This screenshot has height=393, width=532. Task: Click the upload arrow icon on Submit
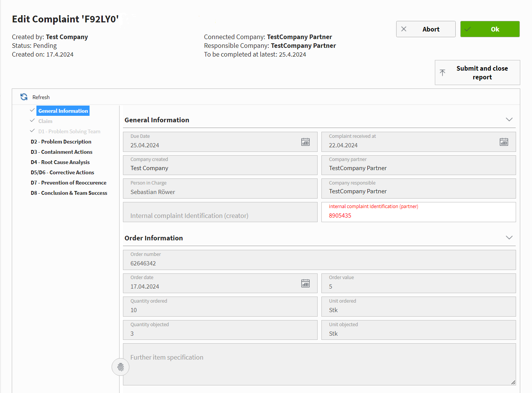(x=442, y=73)
